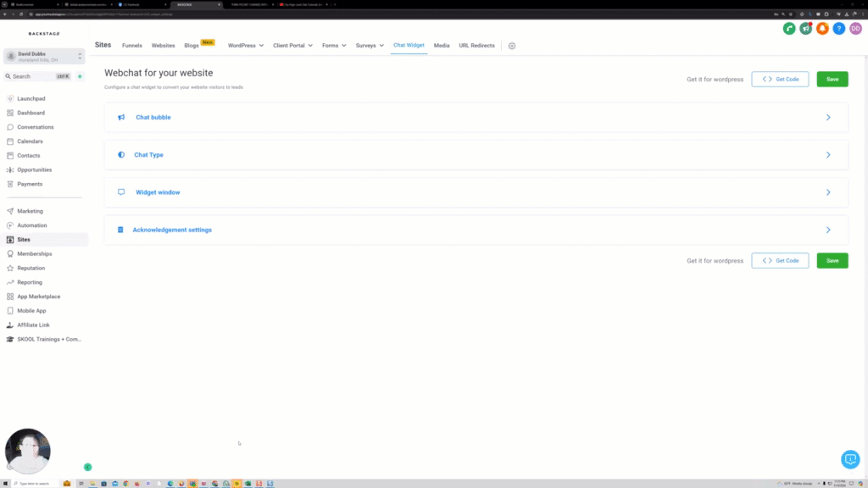Open the Funnels tab
The width and height of the screenshot is (868, 488).
132,46
